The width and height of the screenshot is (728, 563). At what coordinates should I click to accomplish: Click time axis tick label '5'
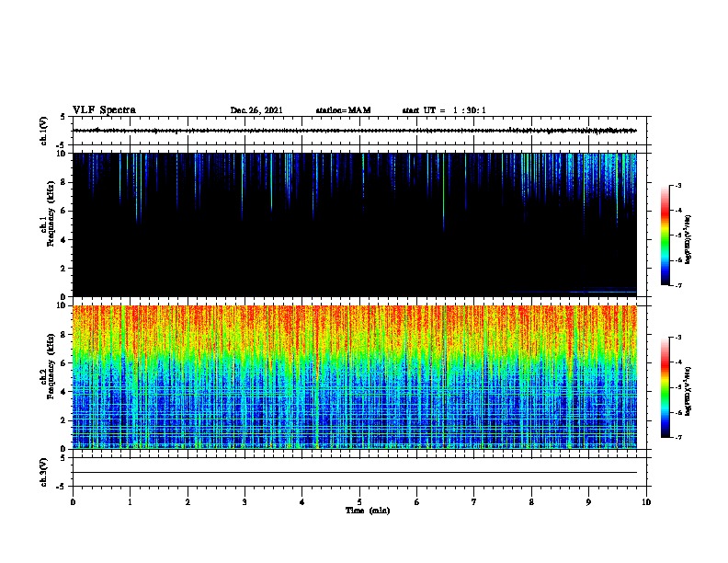359,502
